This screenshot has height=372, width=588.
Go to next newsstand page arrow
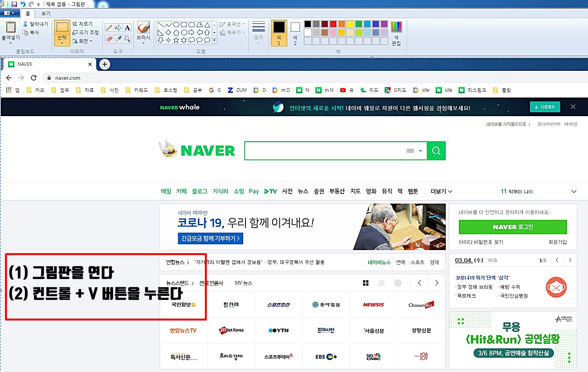click(x=436, y=283)
